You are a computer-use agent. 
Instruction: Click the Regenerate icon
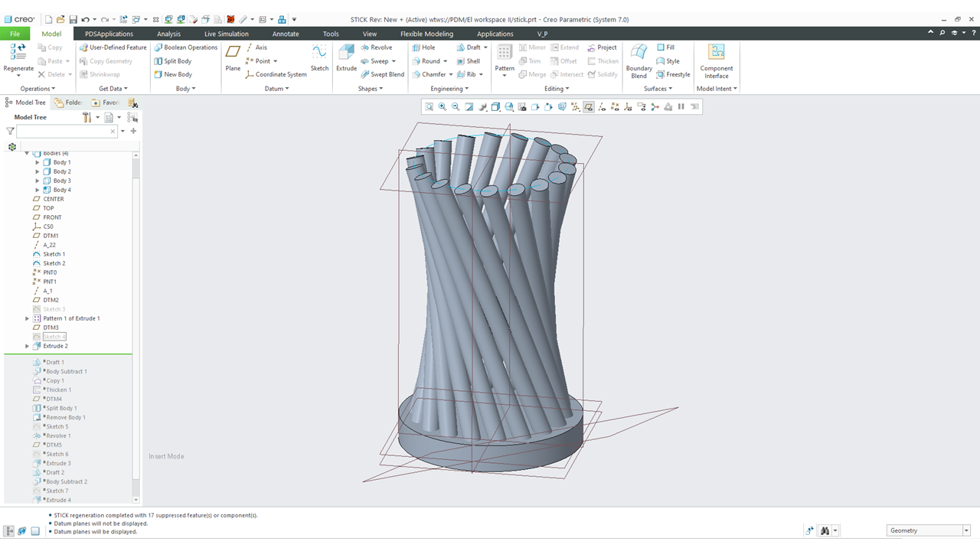pyautogui.click(x=18, y=52)
